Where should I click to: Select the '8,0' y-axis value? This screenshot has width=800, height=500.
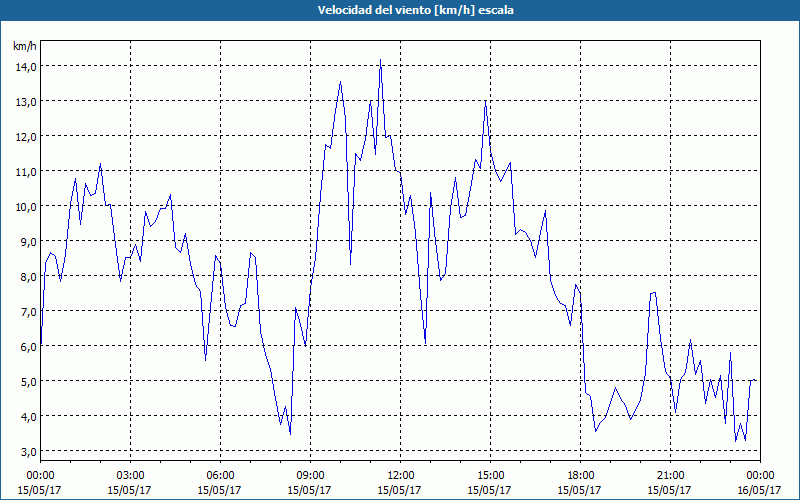click(x=28, y=277)
